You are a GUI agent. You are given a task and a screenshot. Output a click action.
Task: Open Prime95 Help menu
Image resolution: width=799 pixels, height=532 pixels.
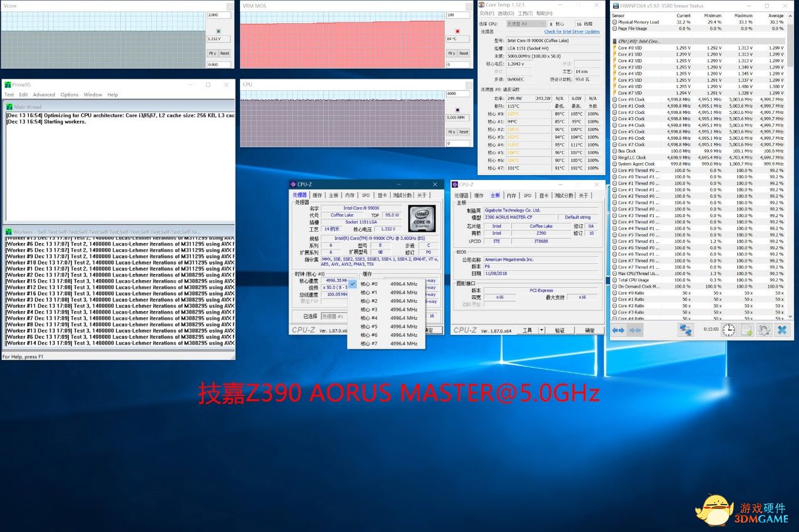click(x=112, y=95)
